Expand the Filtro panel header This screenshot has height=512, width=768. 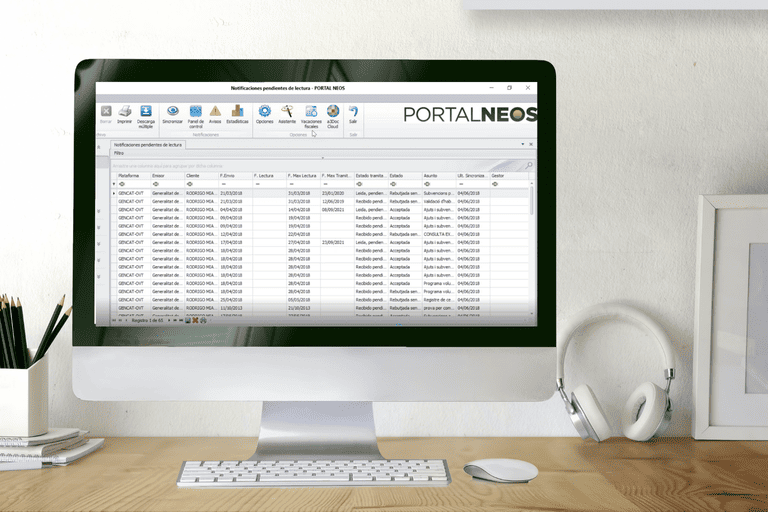point(322,153)
